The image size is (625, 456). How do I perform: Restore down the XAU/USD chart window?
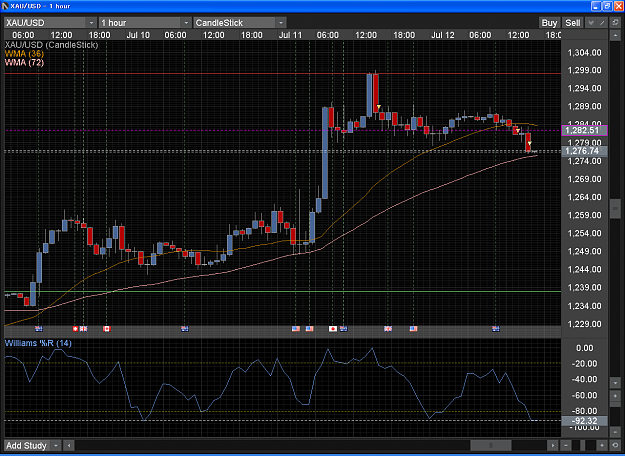(x=607, y=6)
